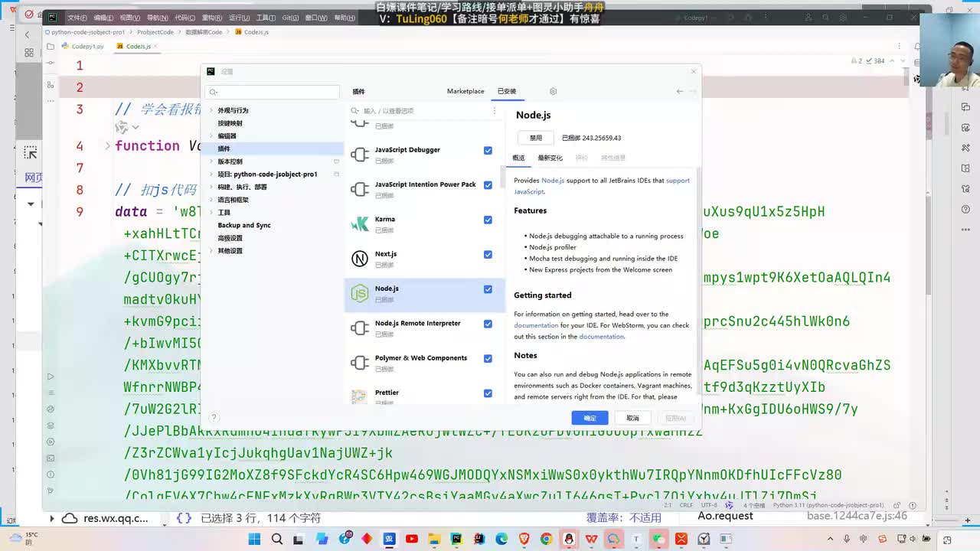Click the Next.js plugin logo icon
The width and height of the screenshot is (980, 551).
point(359,259)
